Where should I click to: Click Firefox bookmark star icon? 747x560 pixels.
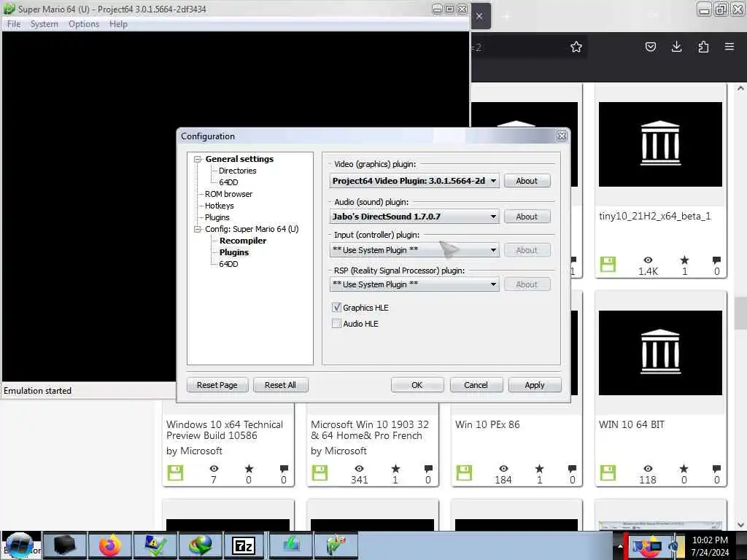pyautogui.click(x=576, y=47)
